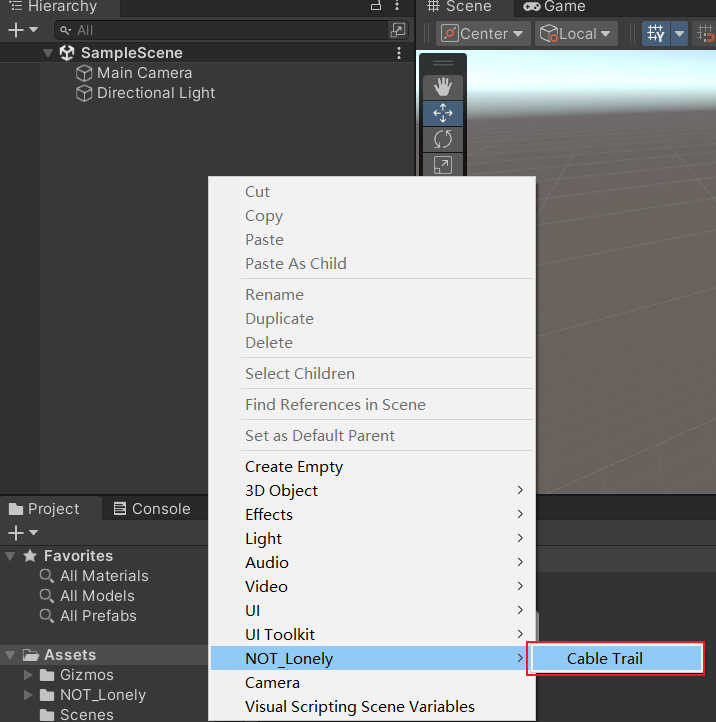The width and height of the screenshot is (716, 722).
Task: Open SampleScene options kebab menu
Action: click(x=399, y=53)
